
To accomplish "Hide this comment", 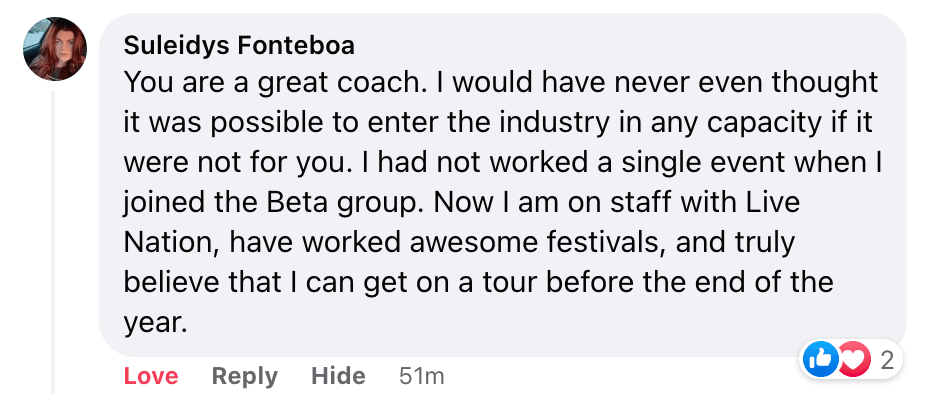I will click(338, 376).
